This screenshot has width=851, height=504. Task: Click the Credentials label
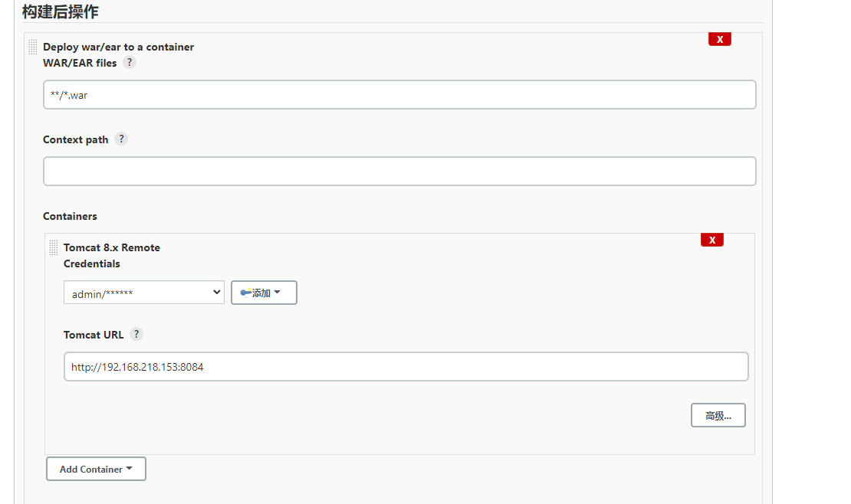tap(92, 263)
